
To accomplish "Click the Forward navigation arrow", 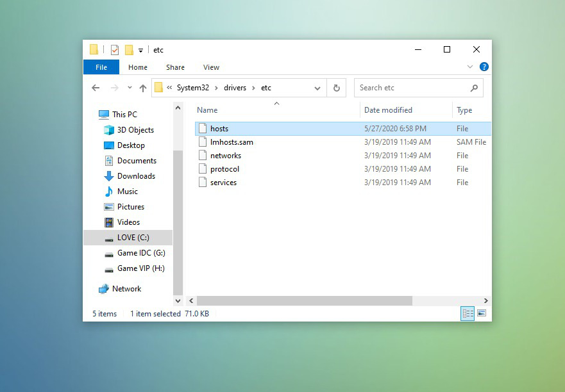I will pyautogui.click(x=115, y=88).
